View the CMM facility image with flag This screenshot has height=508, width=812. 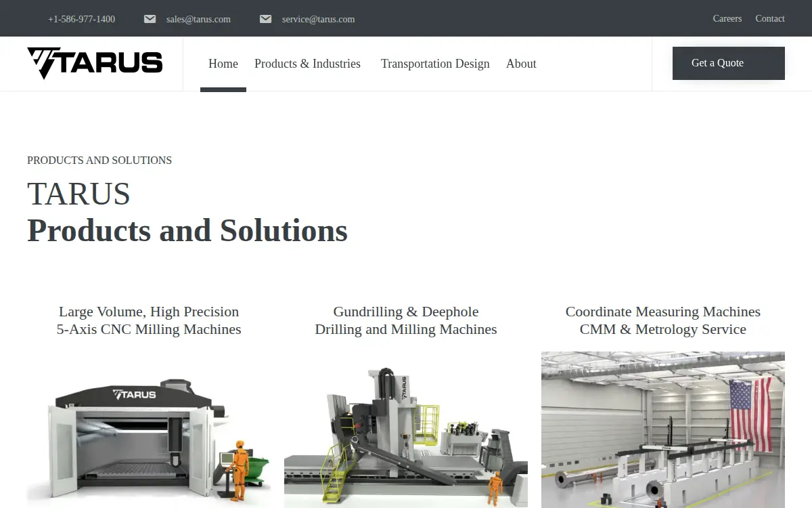(663, 429)
